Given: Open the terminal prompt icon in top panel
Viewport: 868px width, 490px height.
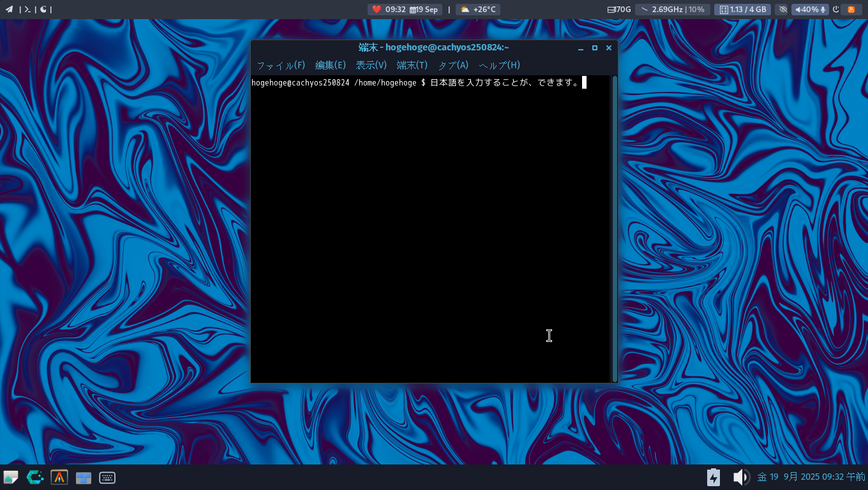Looking at the screenshot, I should pos(27,10).
